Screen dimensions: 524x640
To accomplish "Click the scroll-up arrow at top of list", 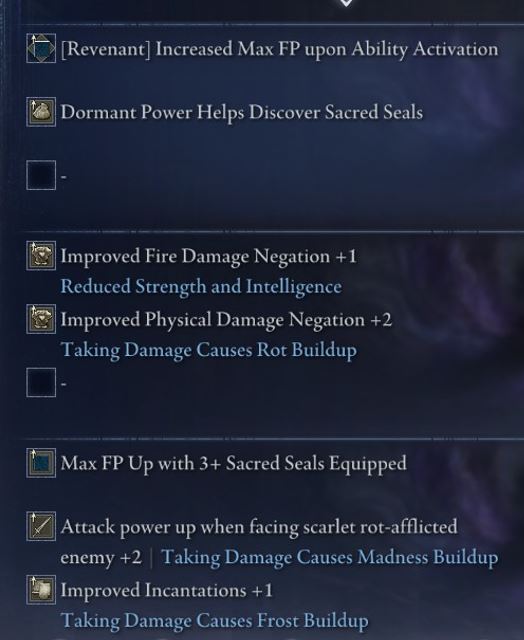I will tap(346, 2).
